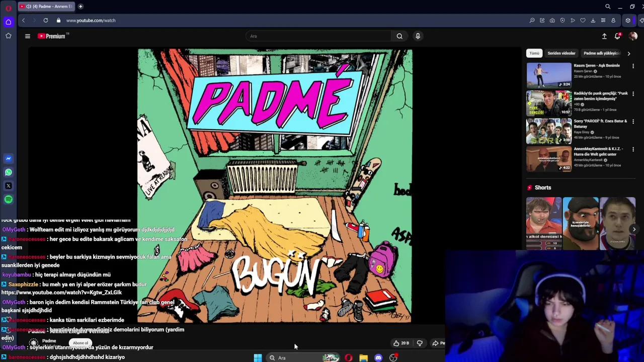This screenshot has width=644, height=362.
Task: Click the address bar URL
Action: click(91, 20)
